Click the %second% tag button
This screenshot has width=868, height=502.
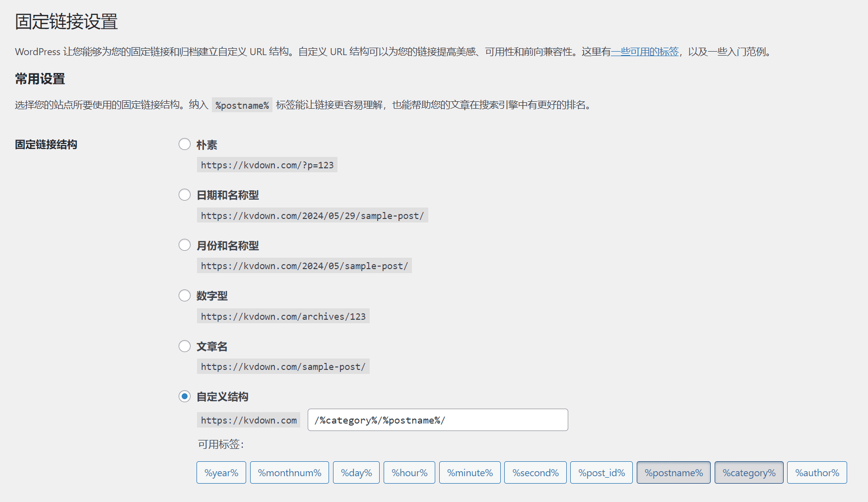535,472
